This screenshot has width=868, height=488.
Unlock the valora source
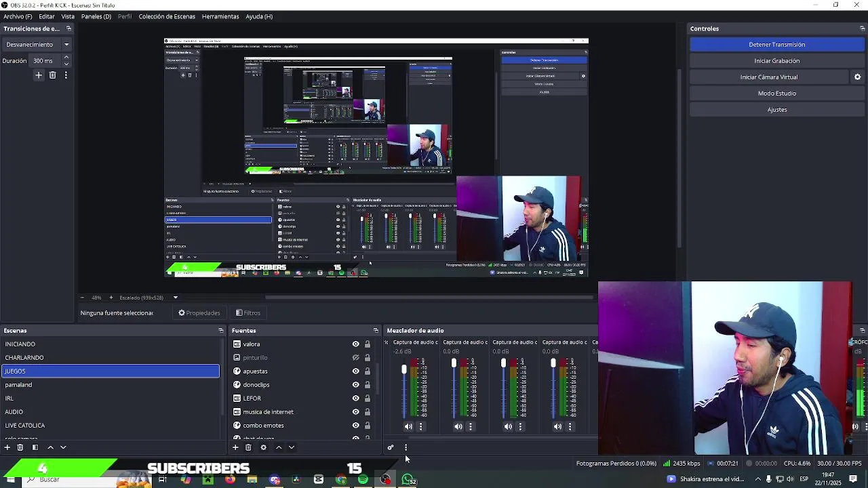pyautogui.click(x=368, y=344)
